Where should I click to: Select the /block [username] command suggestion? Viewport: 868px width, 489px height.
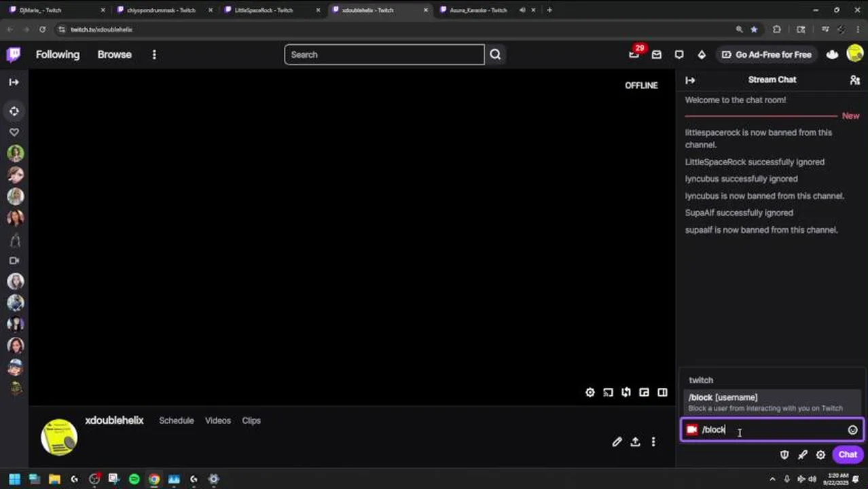coord(772,402)
